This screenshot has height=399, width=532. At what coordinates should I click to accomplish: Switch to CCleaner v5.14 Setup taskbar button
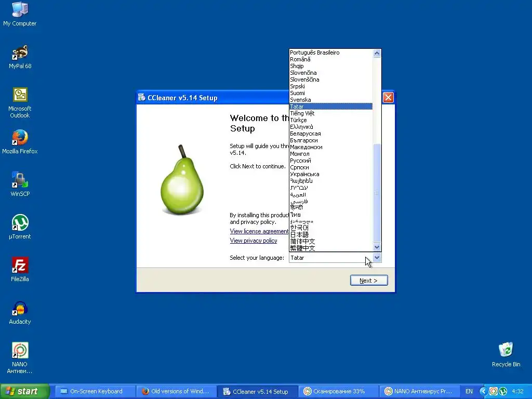(258, 391)
